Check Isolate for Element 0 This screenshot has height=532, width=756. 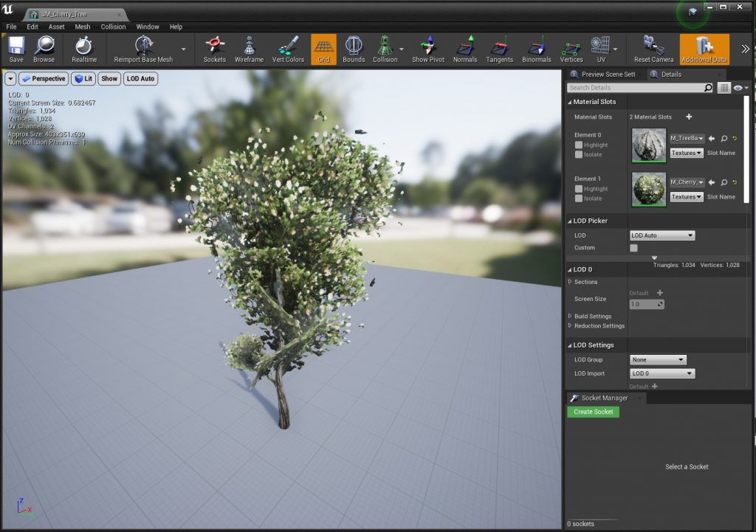579,155
